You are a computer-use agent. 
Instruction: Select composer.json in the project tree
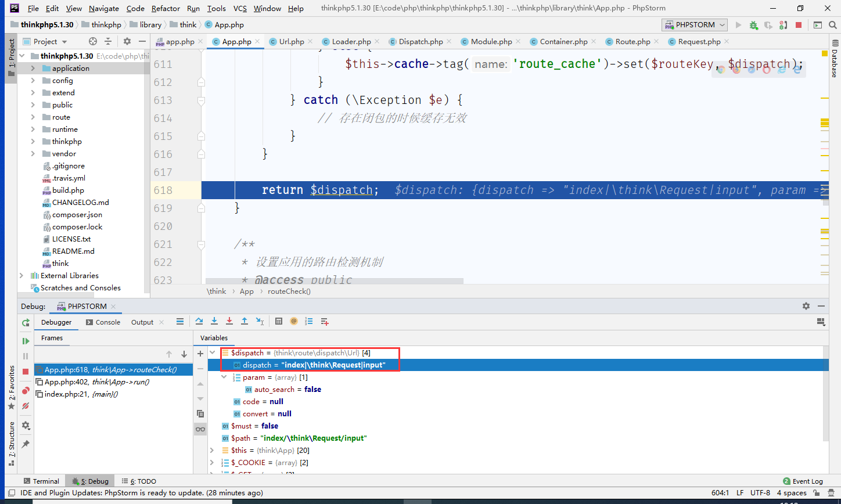tap(77, 214)
